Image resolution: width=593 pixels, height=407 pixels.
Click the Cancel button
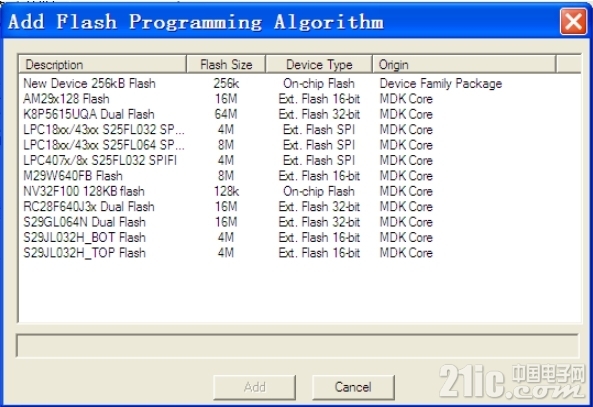(353, 387)
